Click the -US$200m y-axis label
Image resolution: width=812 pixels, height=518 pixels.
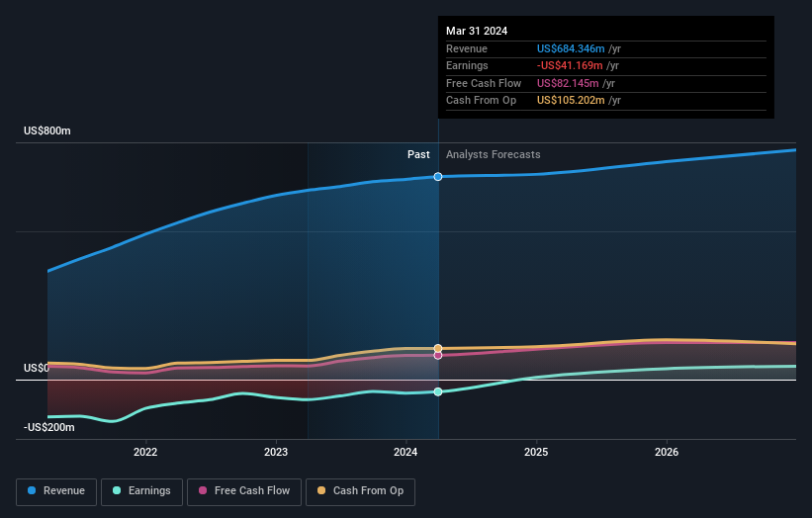point(49,427)
